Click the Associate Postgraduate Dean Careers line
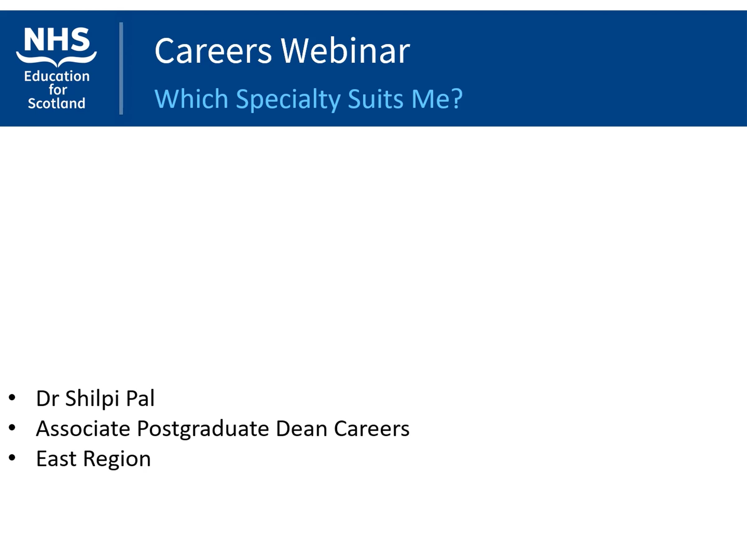This screenshot has height=560, width=747. [223, 429]
